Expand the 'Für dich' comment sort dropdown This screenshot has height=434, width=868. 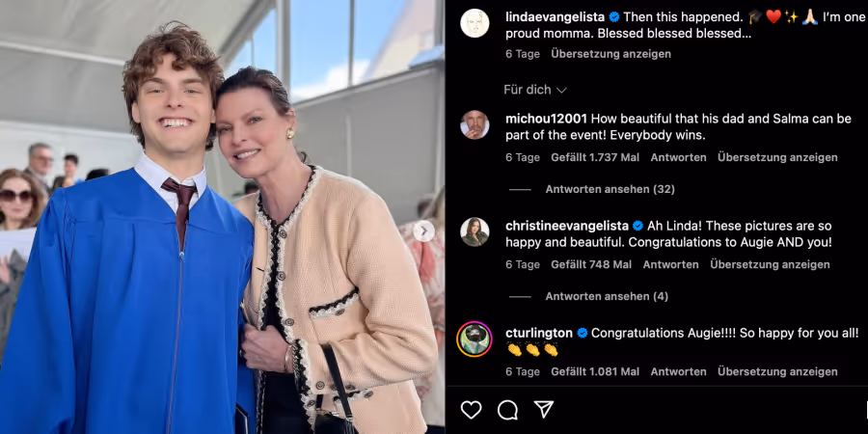pyautogui.click(x=535, y=90)
